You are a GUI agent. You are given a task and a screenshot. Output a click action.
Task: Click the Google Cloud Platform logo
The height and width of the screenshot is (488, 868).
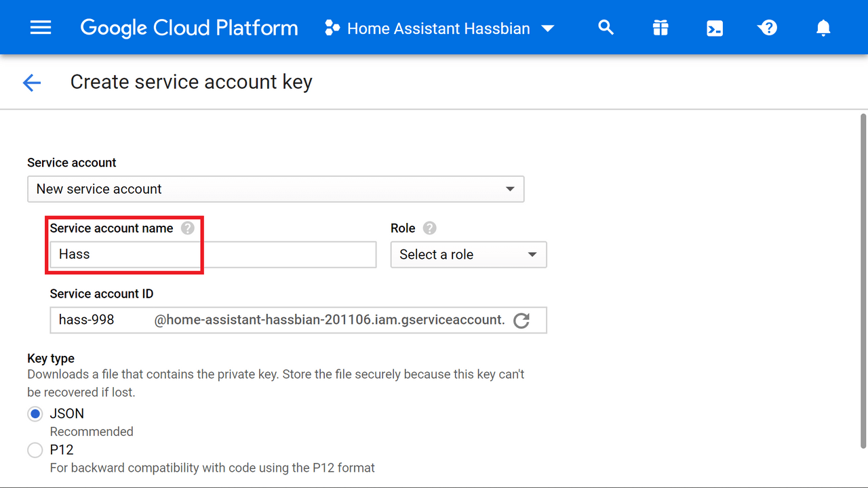click(x=189, y=28)
